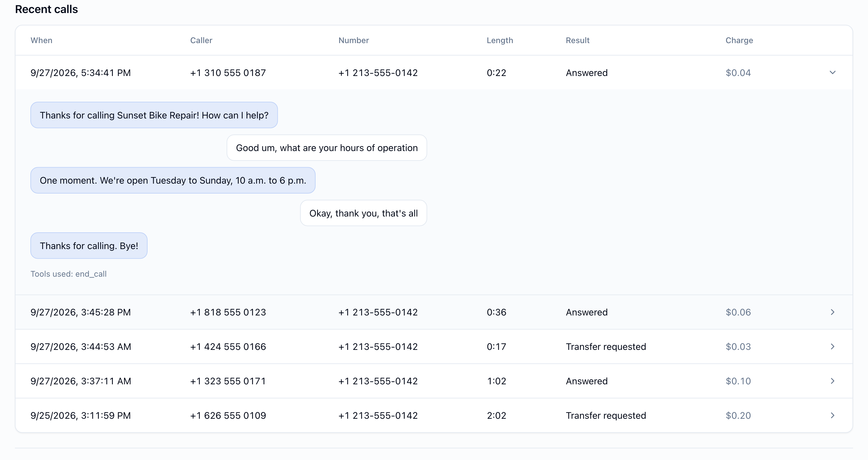Click the 9/25/2026, 3:11:59 PM timestamp

tap(81, 415)
